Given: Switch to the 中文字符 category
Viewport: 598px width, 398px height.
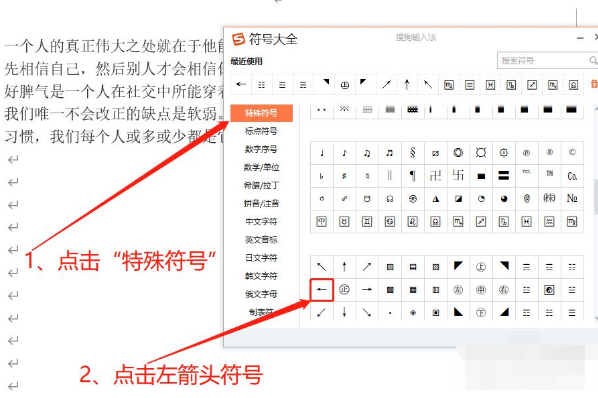Looking at the screenshot, I should coord(261,221).
